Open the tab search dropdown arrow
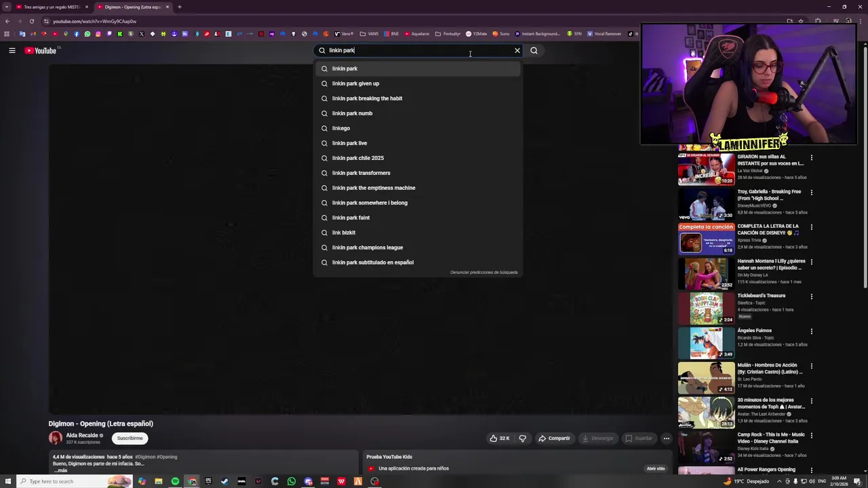Viewport: 868px width, 488px height. tap(6, 7)
